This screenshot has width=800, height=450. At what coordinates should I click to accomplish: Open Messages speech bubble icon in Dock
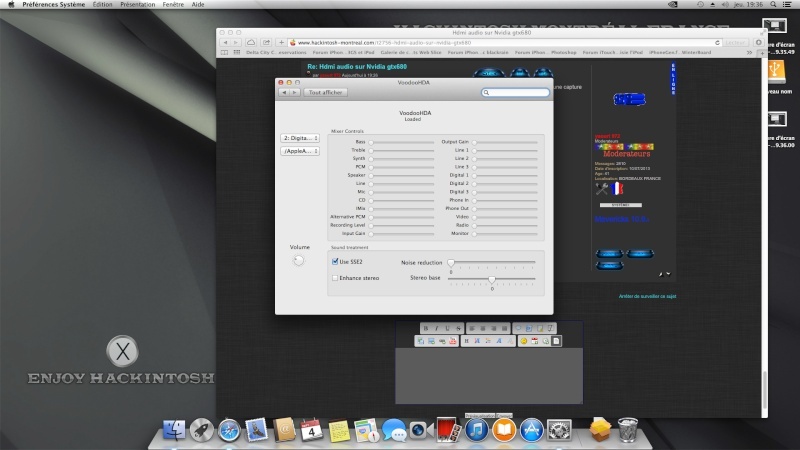[394, 430]
